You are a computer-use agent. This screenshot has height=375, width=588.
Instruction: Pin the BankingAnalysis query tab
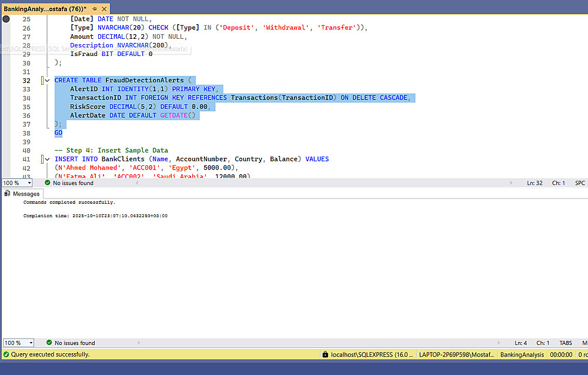(95, 9)
